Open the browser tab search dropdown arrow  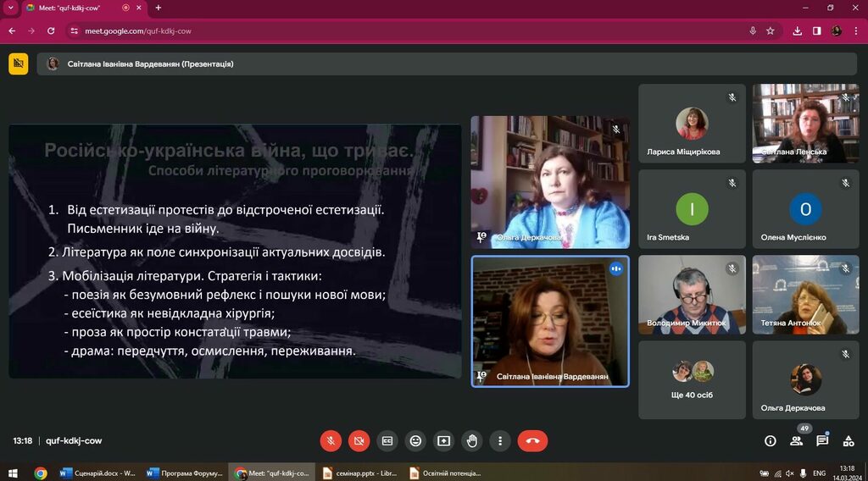[10, 8]
